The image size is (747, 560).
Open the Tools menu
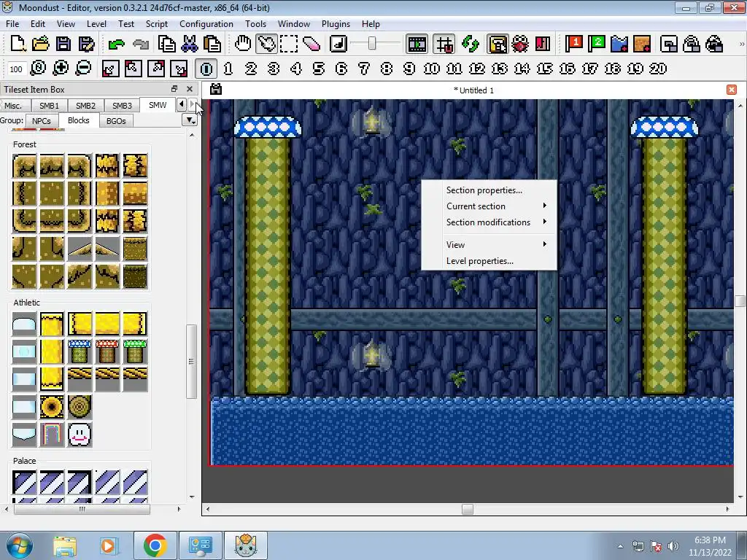(256, 24)
